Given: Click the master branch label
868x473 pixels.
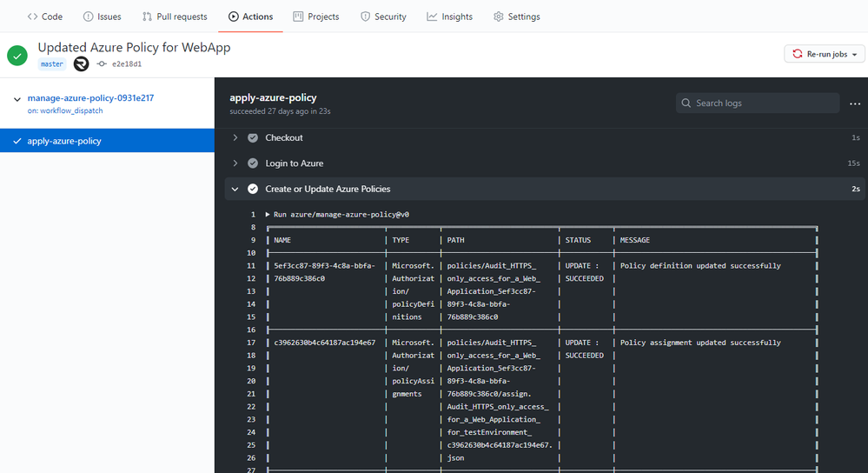Looking at the screenshot, I should point(51,63).
